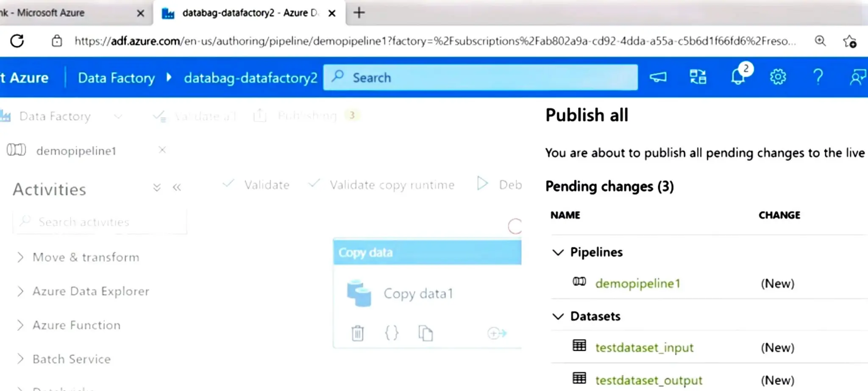Screen dimensions: 868x391
Task: Select the demopipeline1 editor tab
Action: [x=76, y=151]
